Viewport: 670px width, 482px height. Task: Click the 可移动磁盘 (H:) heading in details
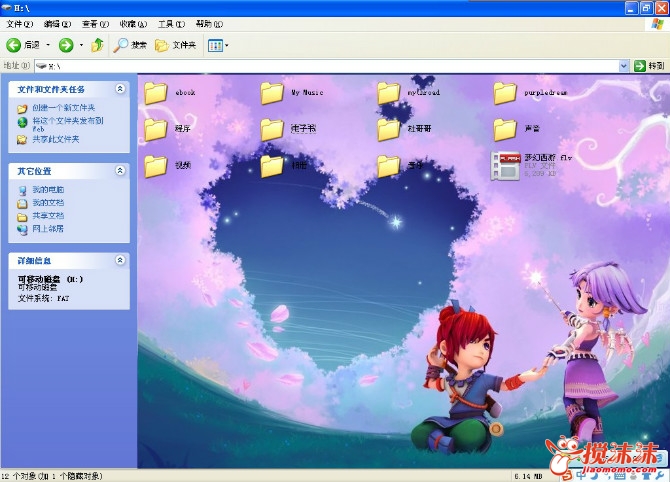click(x=50, y=279)
